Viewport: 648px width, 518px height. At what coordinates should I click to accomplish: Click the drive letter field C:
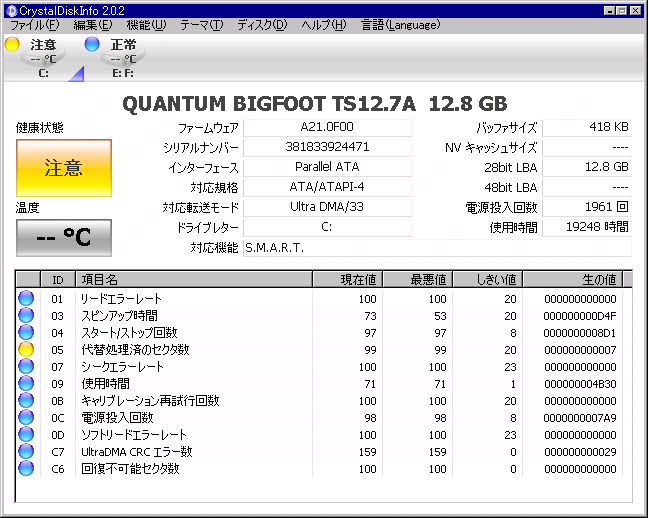click(328, 228)
